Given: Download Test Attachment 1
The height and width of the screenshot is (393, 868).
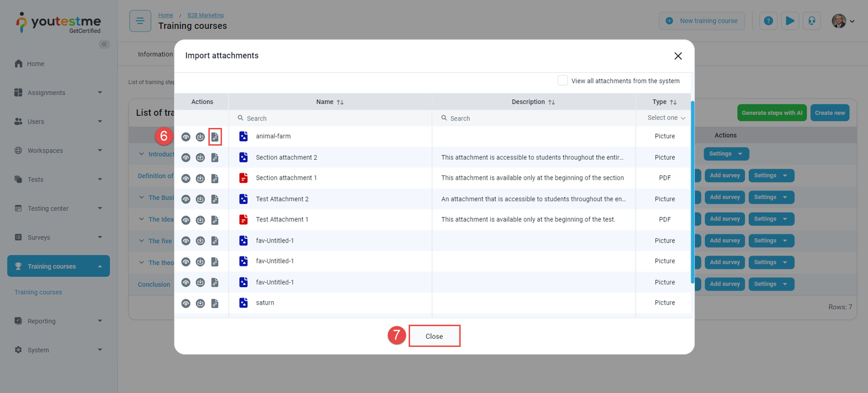Looking at the screenshot, I should pyautogui.click(x=200, y=220).
